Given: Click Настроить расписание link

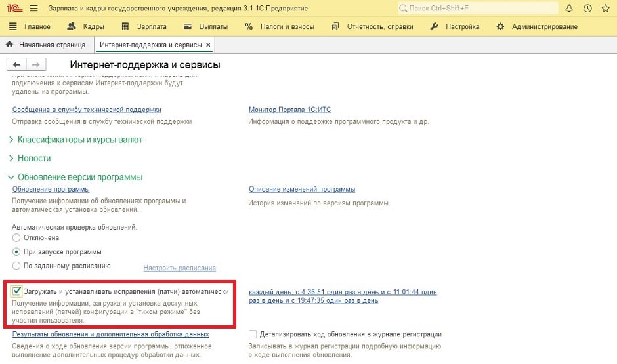Looking at the screenshot, I should pyautogui.click(x=179, y=268).
